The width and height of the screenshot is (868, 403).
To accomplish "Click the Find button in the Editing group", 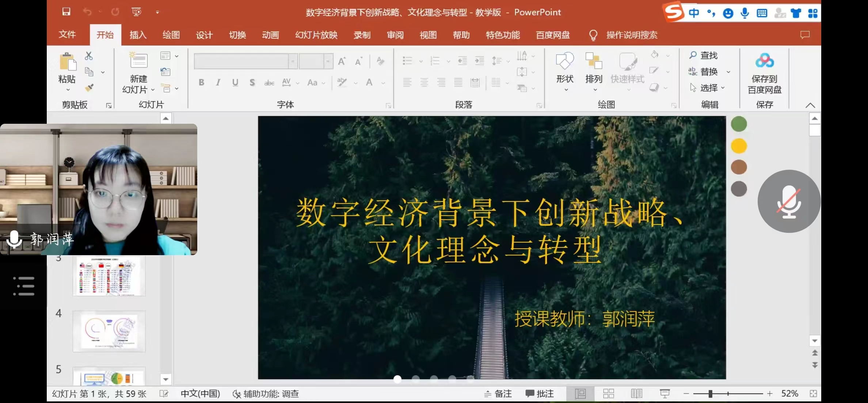I will point(704,55).
